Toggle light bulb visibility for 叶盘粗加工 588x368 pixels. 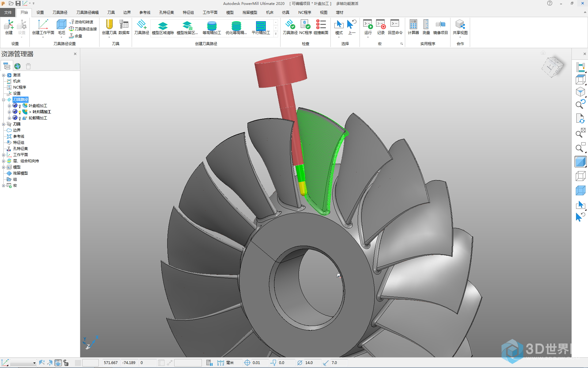point(20,106)
